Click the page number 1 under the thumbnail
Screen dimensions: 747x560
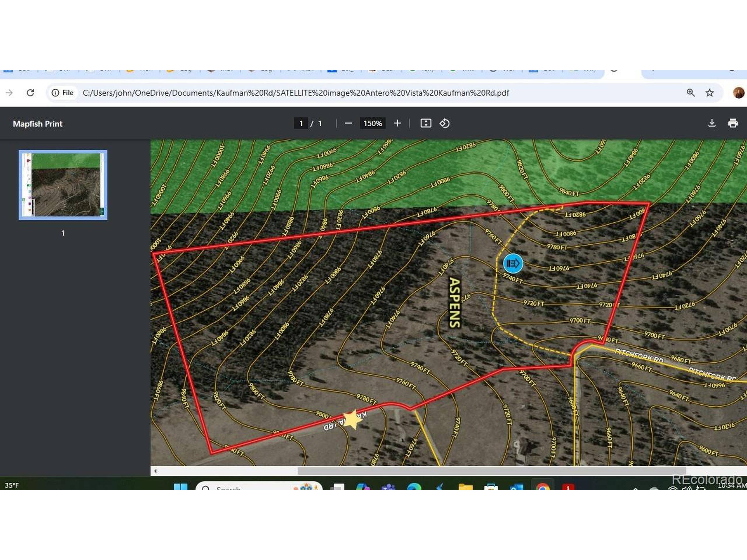coord(63,233)
